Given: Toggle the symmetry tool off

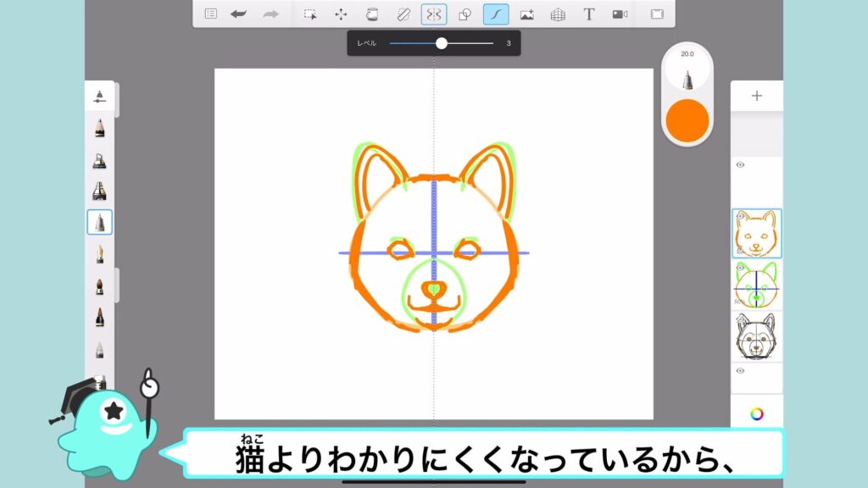Looking at the screenshot, I should (x=434, y=14).
